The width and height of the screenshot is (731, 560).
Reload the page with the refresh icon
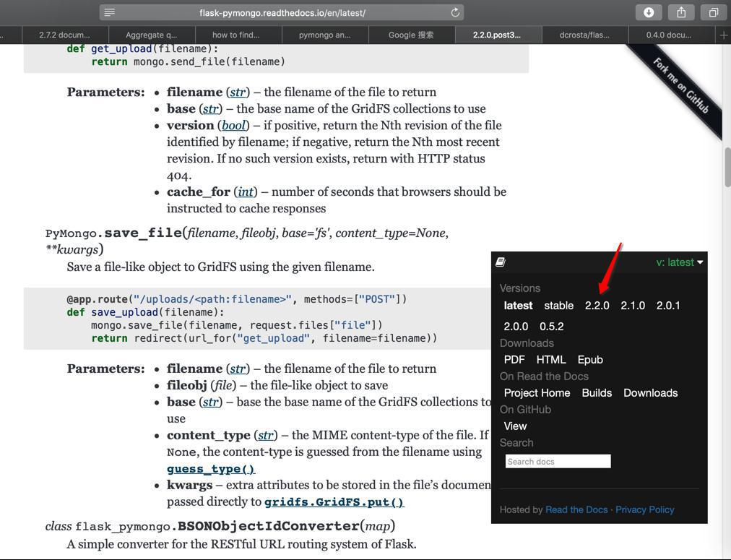pos(455,12)
